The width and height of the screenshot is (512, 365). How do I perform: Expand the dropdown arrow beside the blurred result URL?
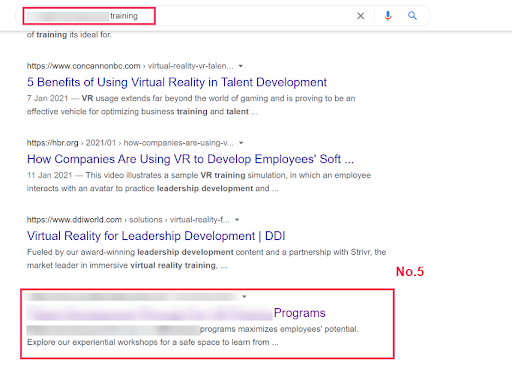244,297
